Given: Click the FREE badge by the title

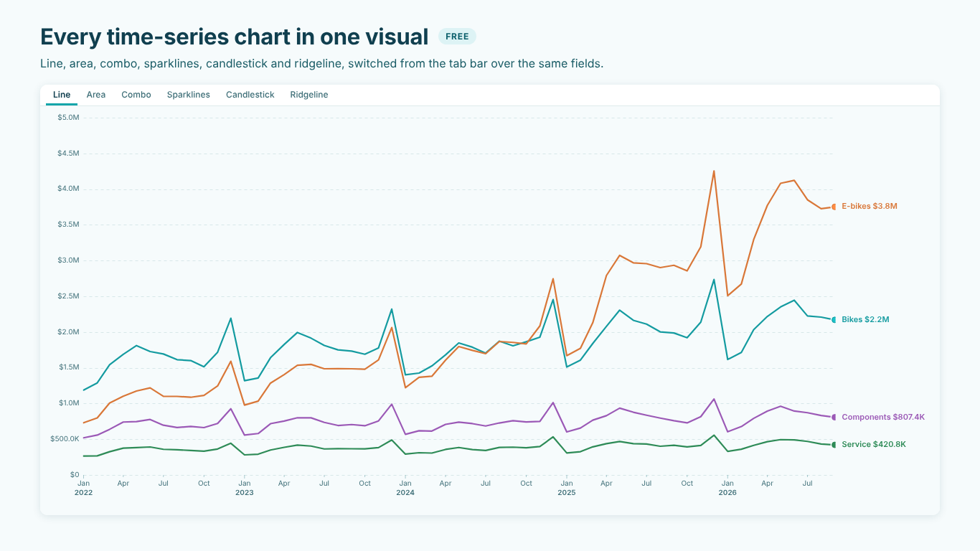Looking at the screenshot, I should 457,37.
